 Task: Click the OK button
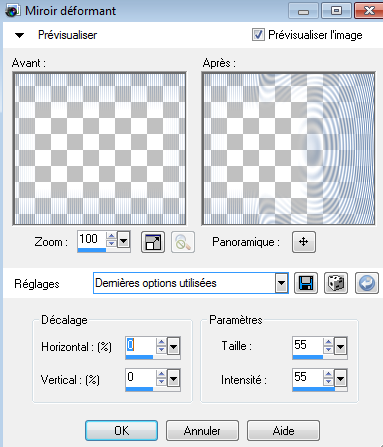point(121,431)
